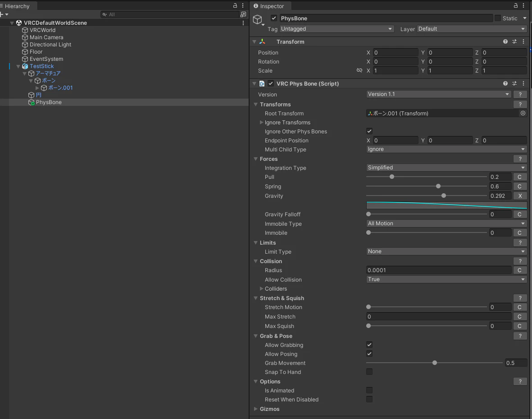Toggle the Static checkbox
The width and height of the screenshot is (532, 419).
(x=498, y=18)
